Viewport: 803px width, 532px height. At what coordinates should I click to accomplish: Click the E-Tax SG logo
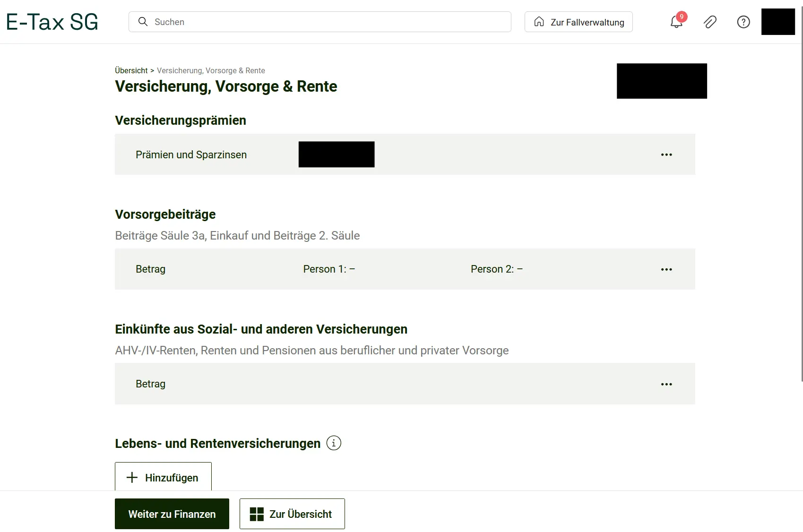tap(52, 22)
